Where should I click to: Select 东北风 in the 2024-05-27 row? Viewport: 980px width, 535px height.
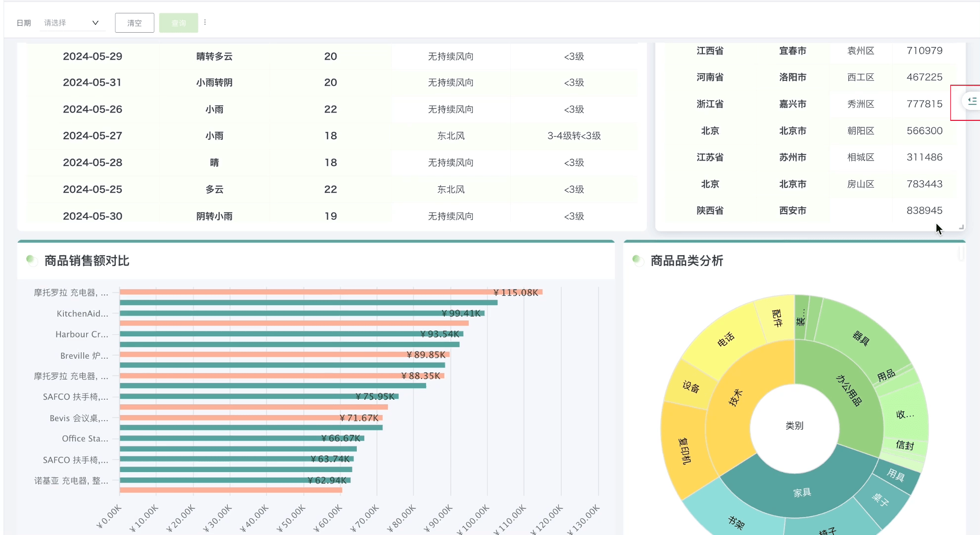pos(451,136)
